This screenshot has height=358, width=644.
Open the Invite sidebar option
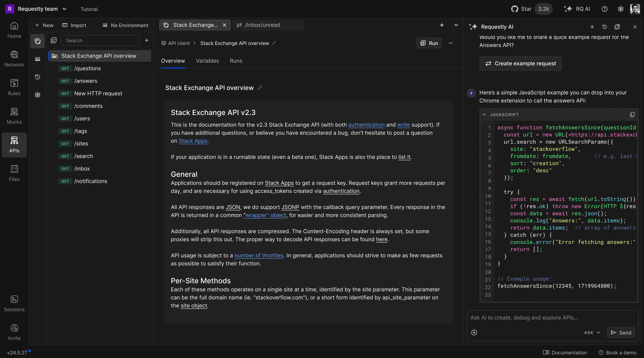pos(14,332)
